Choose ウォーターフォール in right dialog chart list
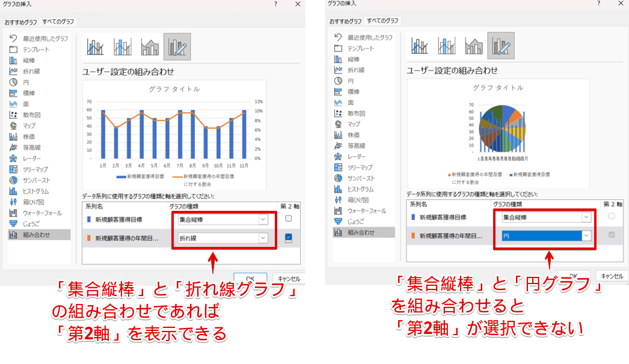 366,210
